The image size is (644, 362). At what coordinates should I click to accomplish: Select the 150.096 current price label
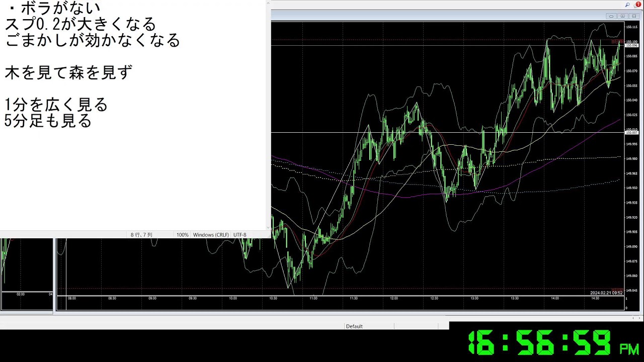coord(631,45)
